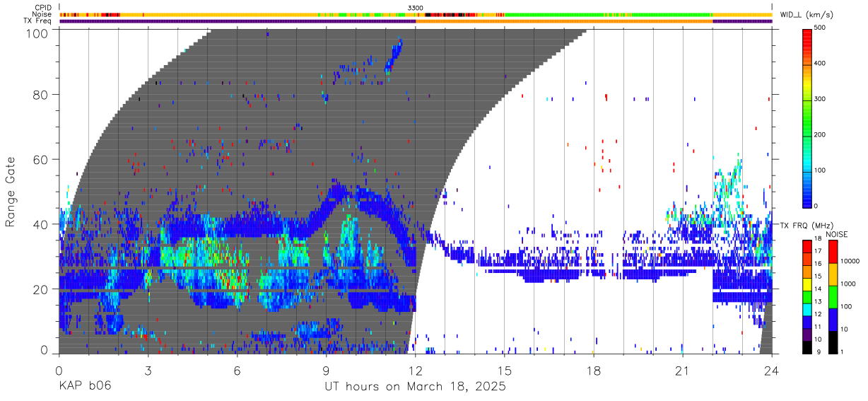Screen dimensions: 868x401
Task: Click the 3 hour tick on time axis
Action: pyautogui.click(x=148, y=371)
